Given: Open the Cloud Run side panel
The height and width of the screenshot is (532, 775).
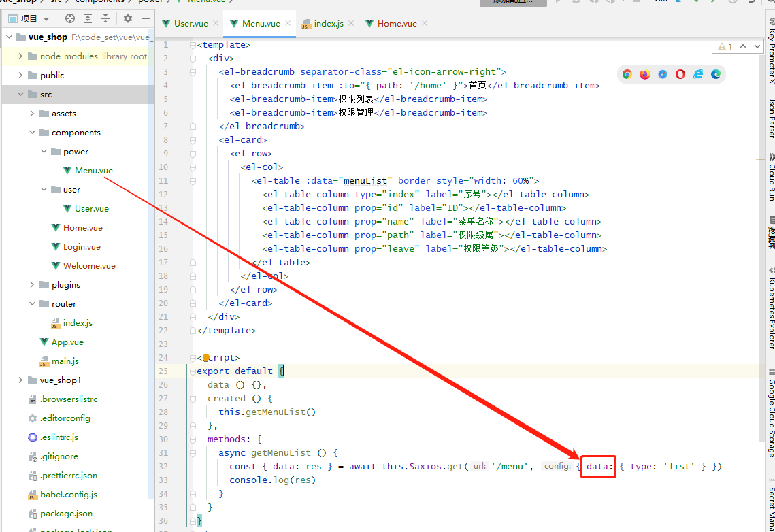Looking at the screenshot, I should point(770,177).
